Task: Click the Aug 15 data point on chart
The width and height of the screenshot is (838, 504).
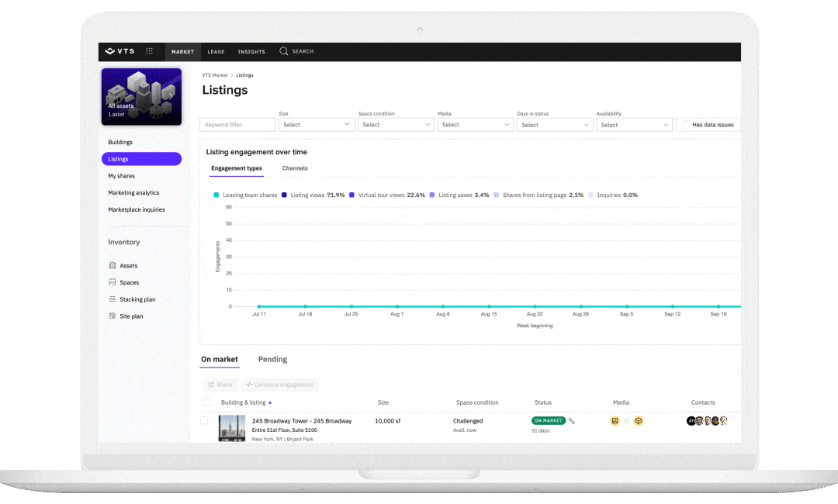Action: click(x=489, y=306)
